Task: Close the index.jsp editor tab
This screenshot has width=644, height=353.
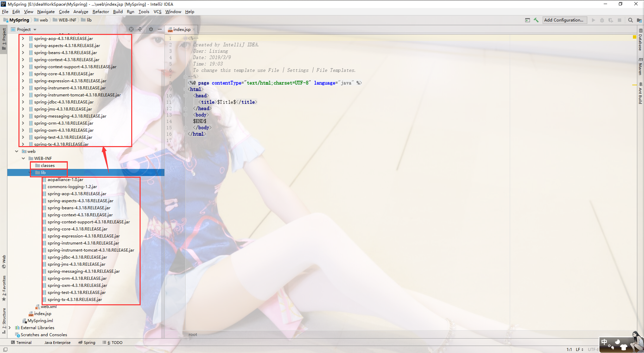Action: (x=194, y=30)
